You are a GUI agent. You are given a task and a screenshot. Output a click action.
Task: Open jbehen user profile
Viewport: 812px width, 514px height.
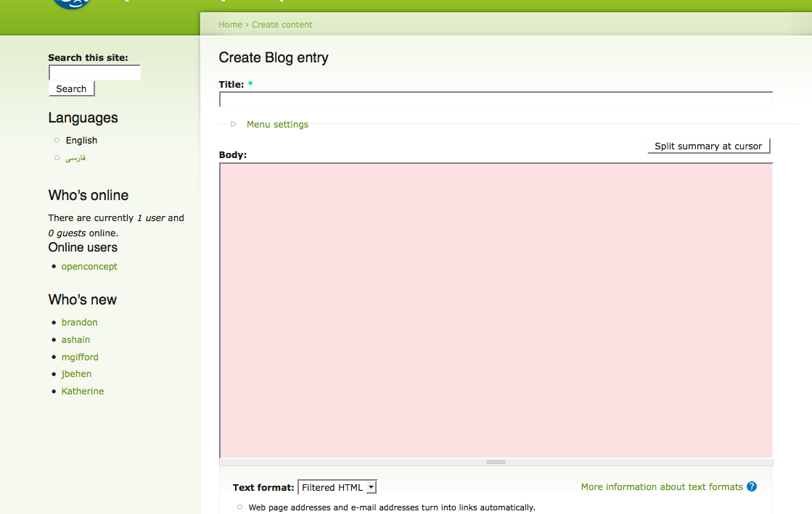click(76, 374)
